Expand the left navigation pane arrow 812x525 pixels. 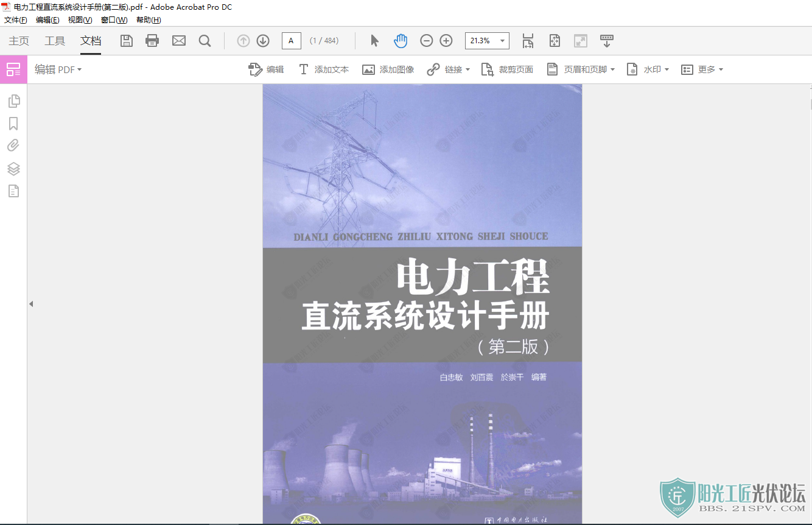point(31,304)
